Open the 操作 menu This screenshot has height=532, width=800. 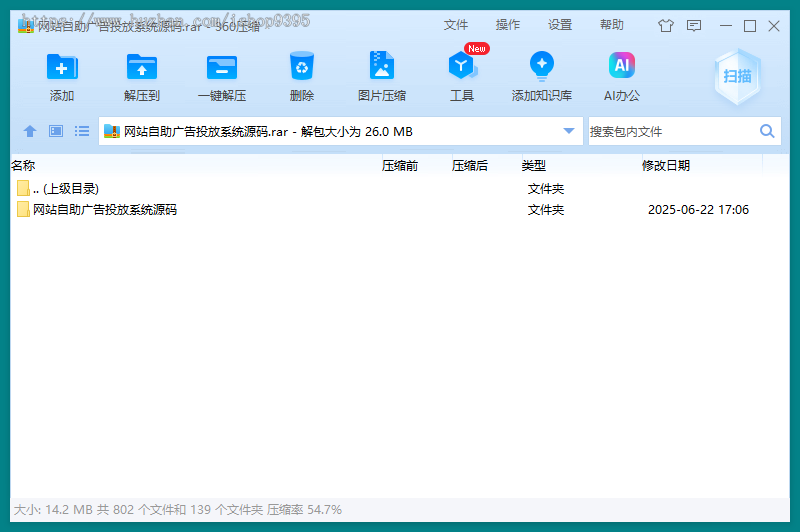[508, 24]
